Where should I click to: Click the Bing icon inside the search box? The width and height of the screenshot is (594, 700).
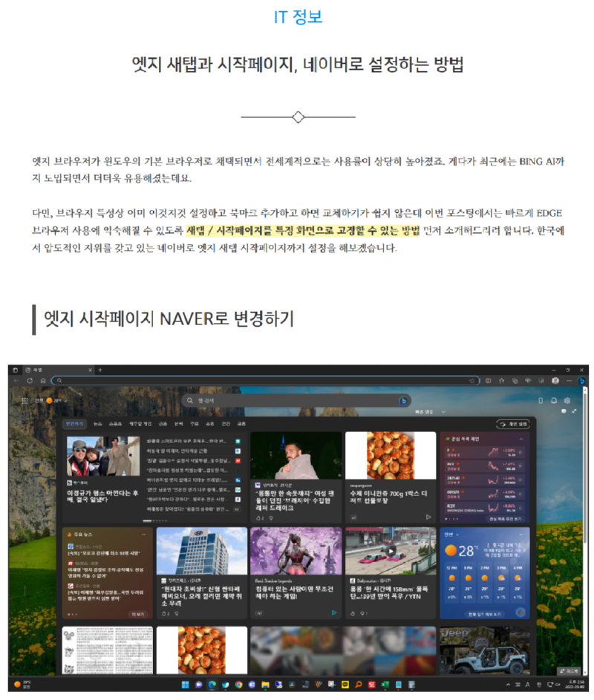click(403, 401)
